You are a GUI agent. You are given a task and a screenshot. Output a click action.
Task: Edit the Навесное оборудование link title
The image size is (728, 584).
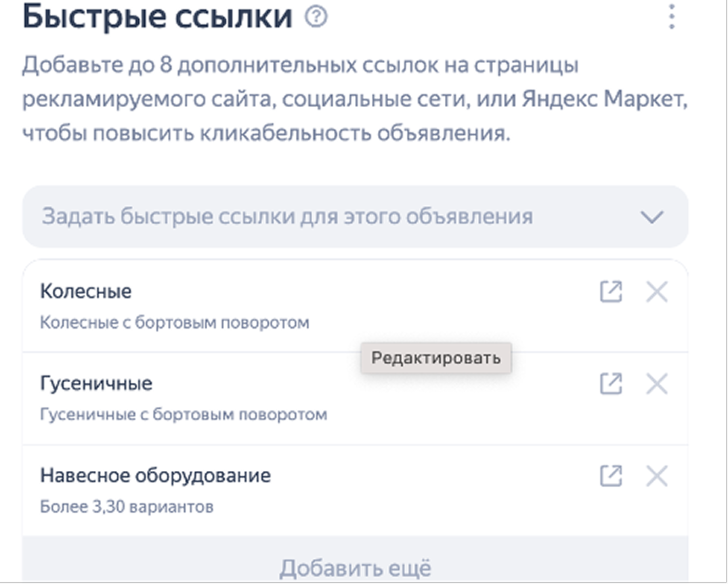pos(156,476)
